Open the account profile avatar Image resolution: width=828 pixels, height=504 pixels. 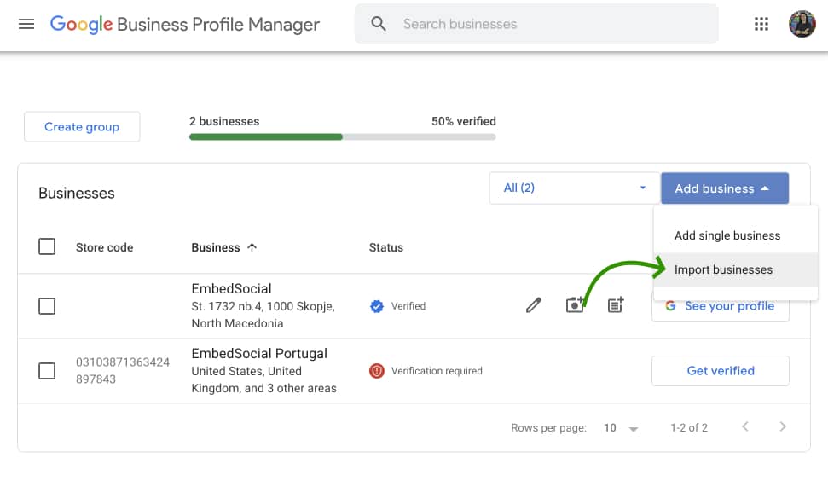[802, 24]
